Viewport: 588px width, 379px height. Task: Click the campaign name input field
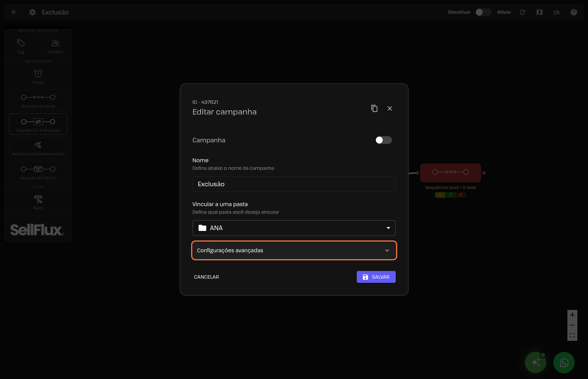click(x=294, y=184)
